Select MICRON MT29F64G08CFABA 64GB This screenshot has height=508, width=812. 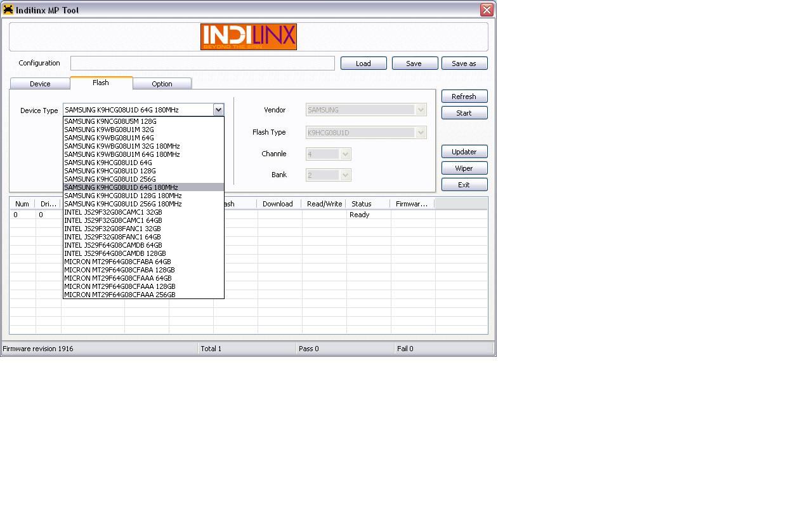(x=143, y=262)
